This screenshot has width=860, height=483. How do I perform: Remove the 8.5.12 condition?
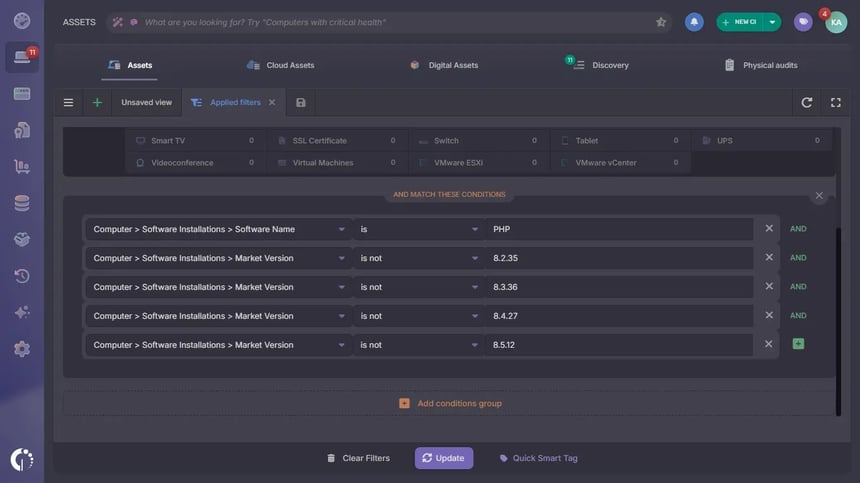click(x=768, y=344)
